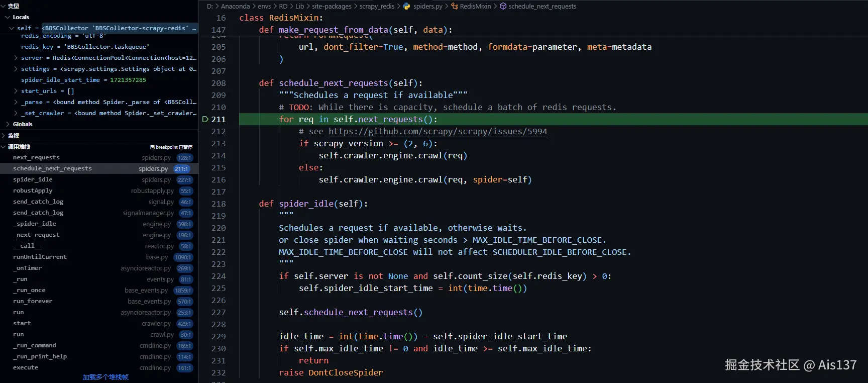Open Anaconda breadcrumb segment
This screenshot has height=383, width=868.
(235, 6)
